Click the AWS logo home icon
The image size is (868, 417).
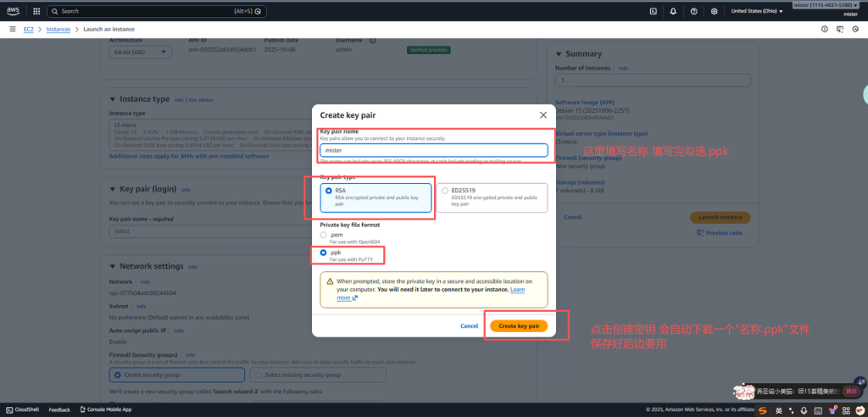[x=13, y=10]
